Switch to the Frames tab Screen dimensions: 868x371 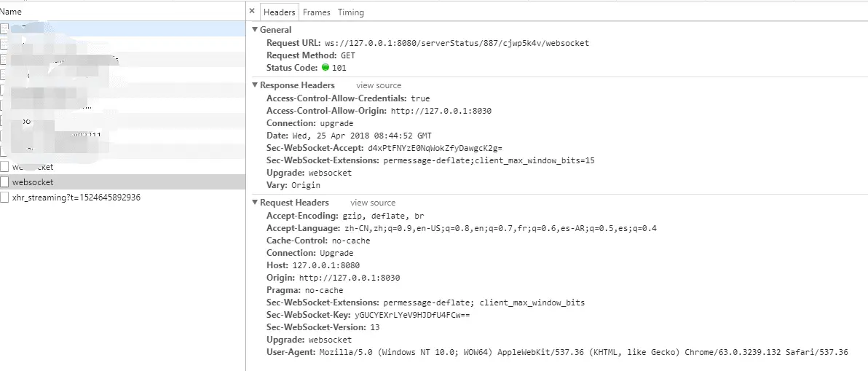(316, 12)
